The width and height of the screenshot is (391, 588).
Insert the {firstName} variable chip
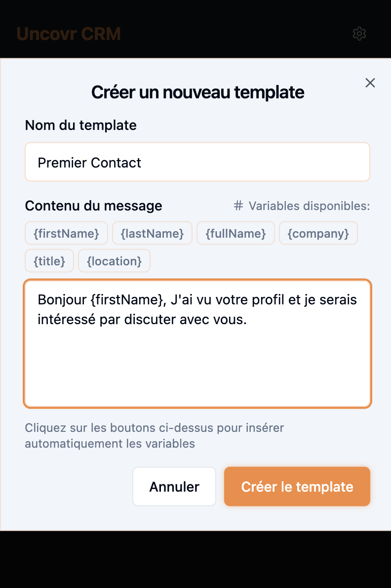(x=67, y=233)
